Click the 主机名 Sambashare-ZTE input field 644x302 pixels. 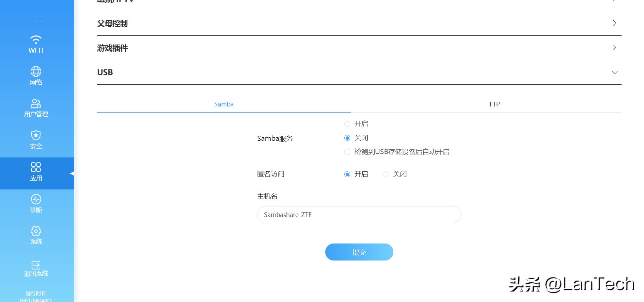(x=359, y=215)
